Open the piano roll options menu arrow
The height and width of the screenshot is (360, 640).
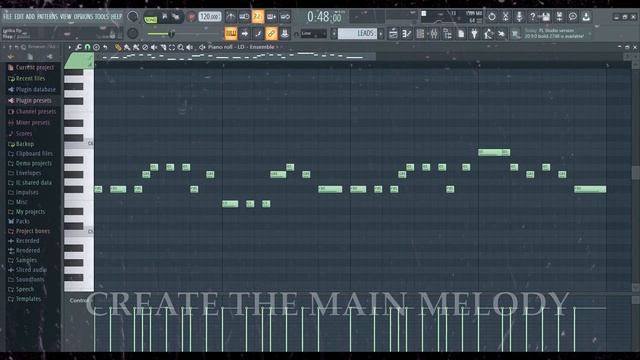69,47
